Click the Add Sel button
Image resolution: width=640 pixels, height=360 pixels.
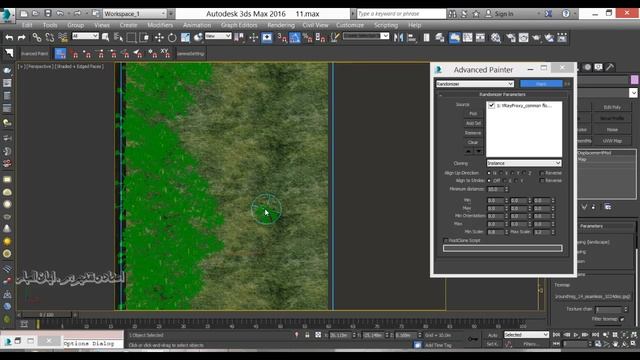[x=473, y=123]
